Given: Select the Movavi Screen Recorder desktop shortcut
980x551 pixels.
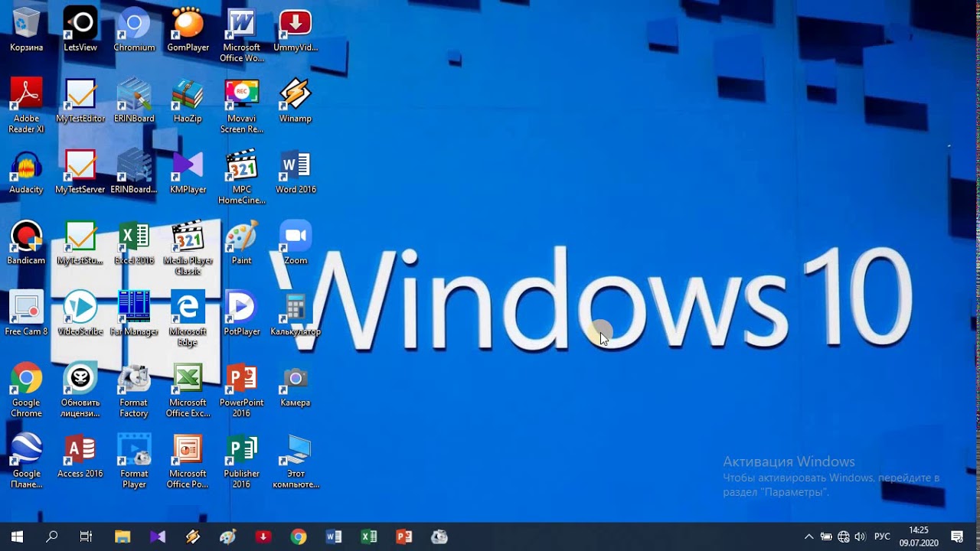Looking at the screenshot, I should (242, 106).
